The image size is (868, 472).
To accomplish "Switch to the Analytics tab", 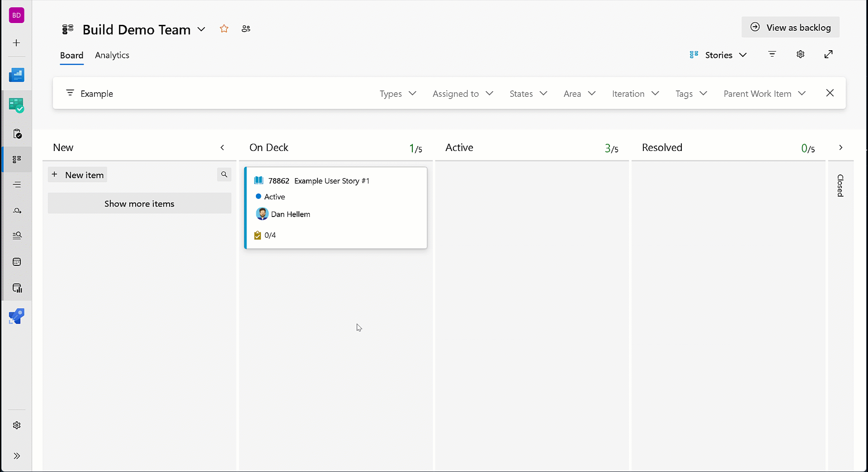I will pos(112,55).
